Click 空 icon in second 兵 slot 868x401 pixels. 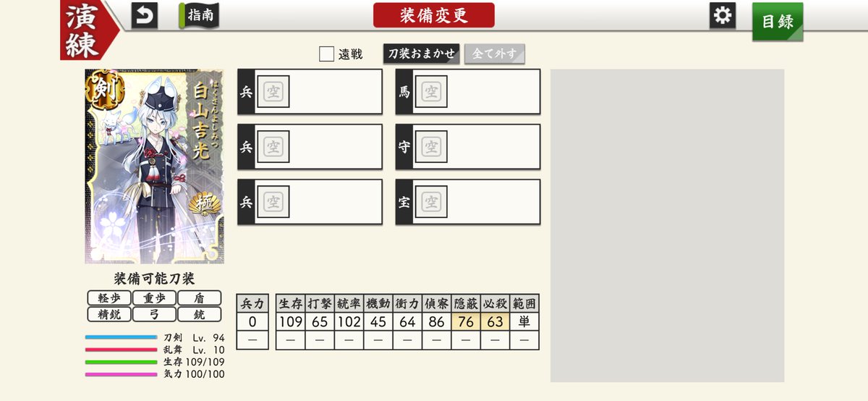[273, 147]
